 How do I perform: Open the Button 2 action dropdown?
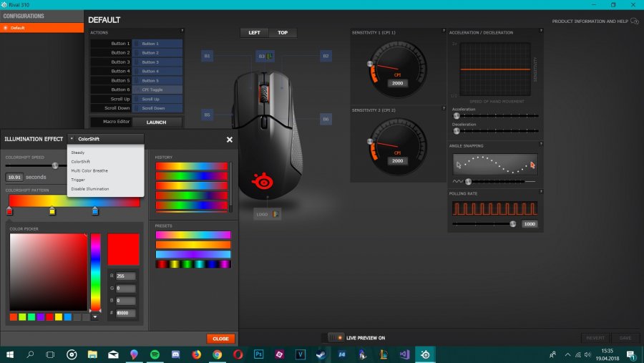click(x=157, y=52)
